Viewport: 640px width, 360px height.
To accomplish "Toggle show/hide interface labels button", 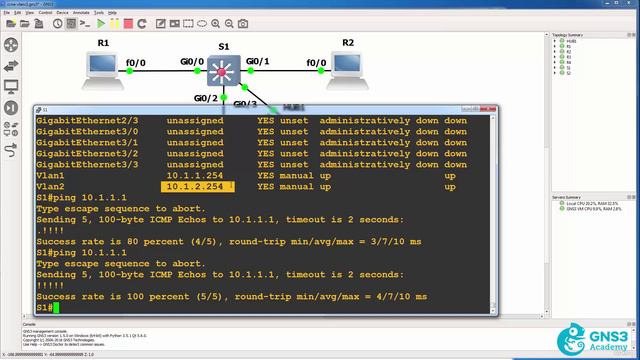I will pos(71,24).
